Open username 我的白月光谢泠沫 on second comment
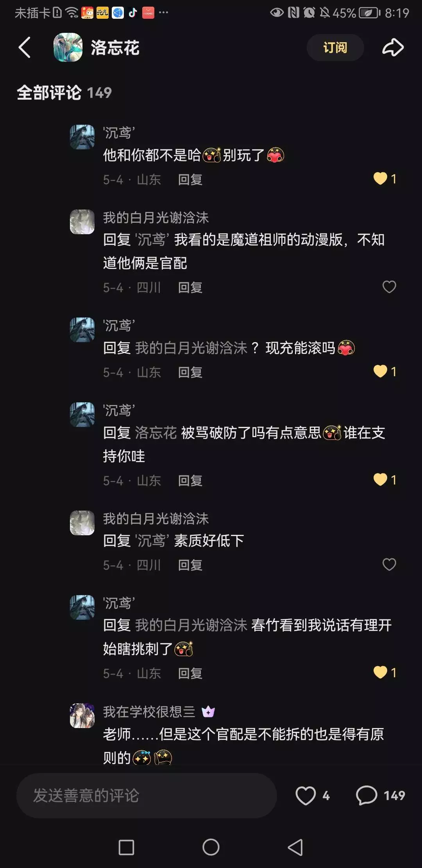Image resolution: width=422 pixels, height=868 pixels. click(156, 217)
